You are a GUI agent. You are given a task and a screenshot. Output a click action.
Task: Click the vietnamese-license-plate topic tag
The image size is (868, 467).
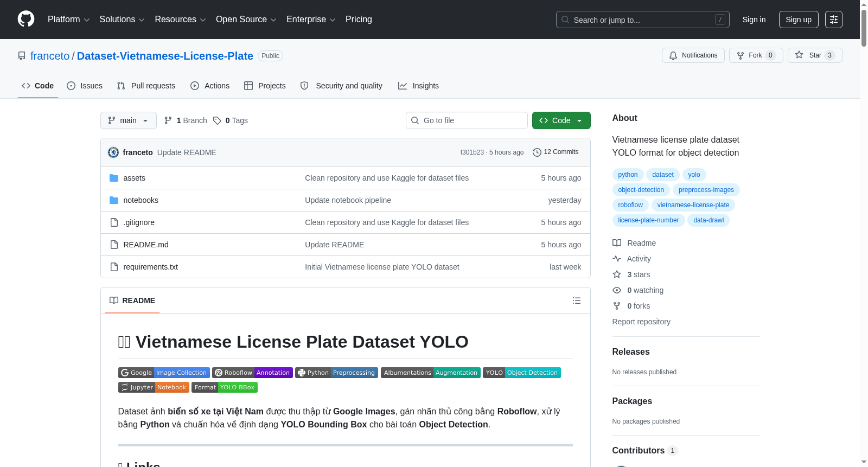pyautogui.click(x=693, y=205)
